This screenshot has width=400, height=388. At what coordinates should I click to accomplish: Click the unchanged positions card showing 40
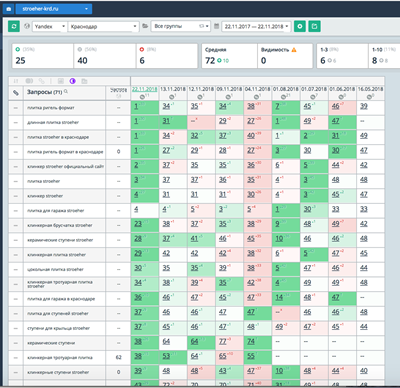click(105, 56)
